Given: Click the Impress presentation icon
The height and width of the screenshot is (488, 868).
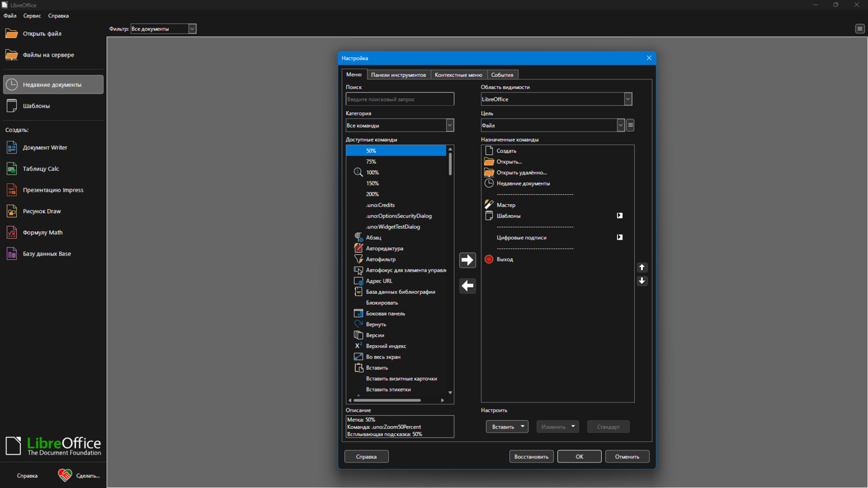Looking at the screenshot, I should 12,190.
